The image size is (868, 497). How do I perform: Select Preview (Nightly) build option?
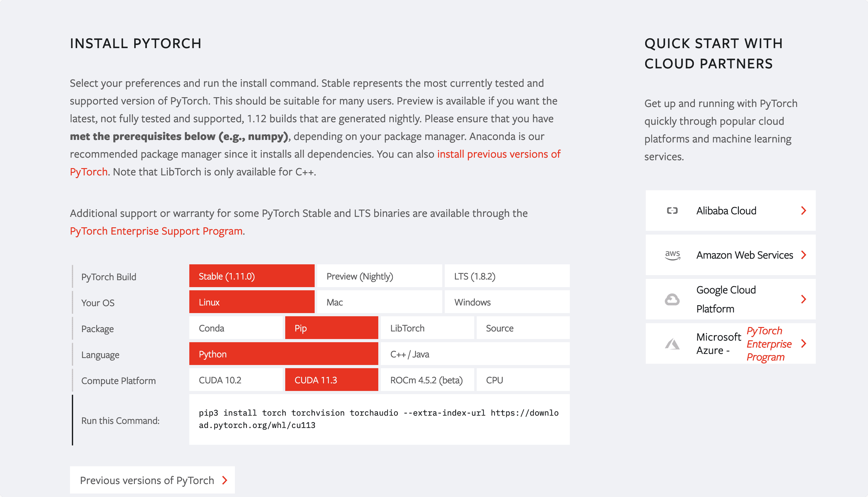[x=380, y=276]
